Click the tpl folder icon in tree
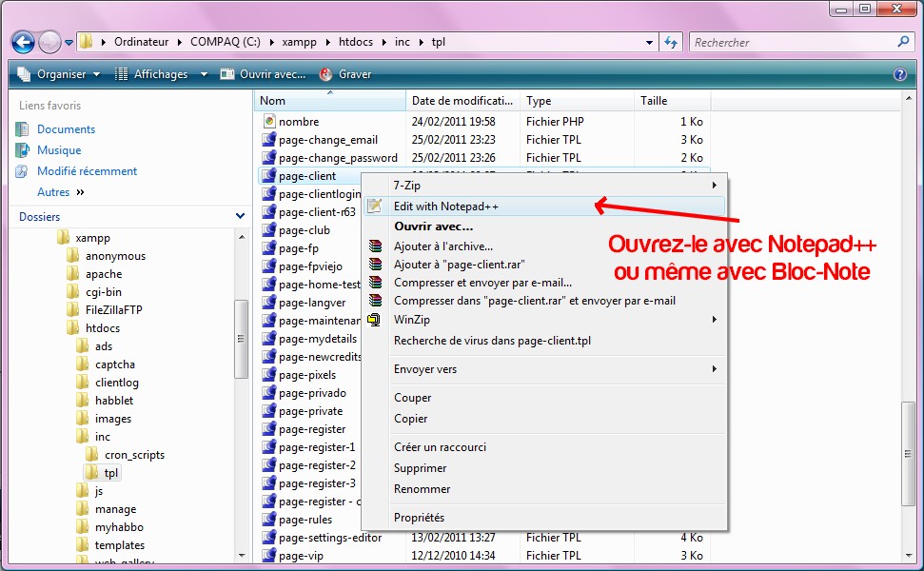This screenshot has width=924, height=571. coord(92,473)
